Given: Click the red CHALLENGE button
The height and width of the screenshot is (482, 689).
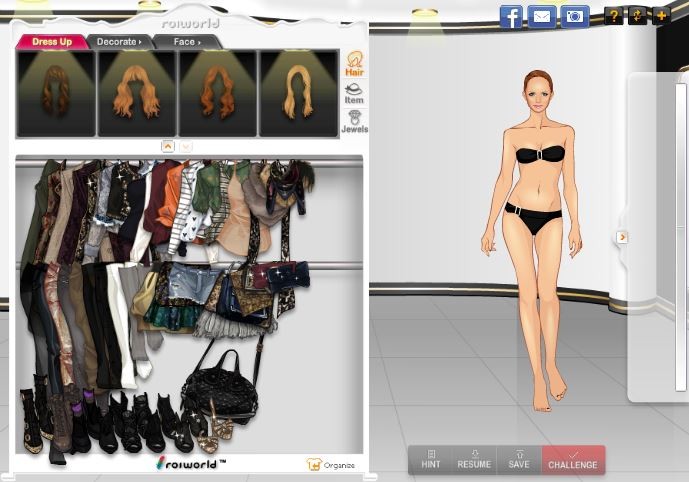Looking at the screenshot, I should (x=573, y=459).
